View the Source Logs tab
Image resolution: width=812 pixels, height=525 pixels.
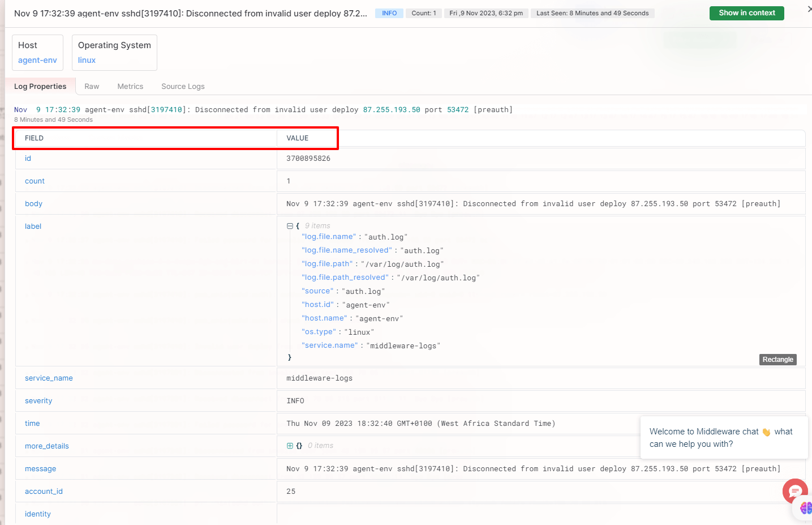click(182, 86)
